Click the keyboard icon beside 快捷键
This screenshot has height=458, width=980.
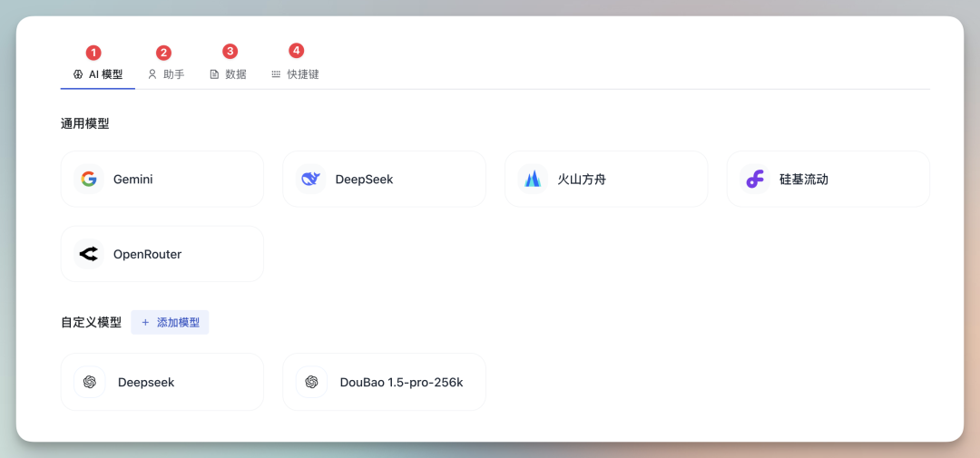(x=276, y=74)
